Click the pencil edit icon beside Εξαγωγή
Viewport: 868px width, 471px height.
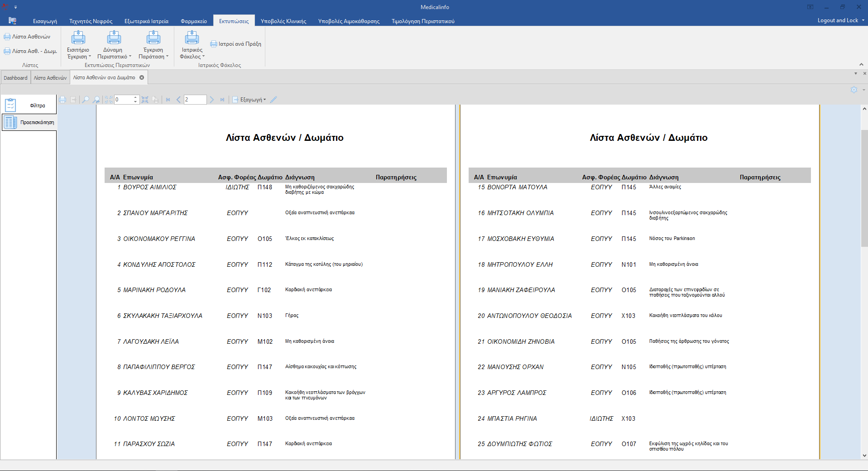273,100
